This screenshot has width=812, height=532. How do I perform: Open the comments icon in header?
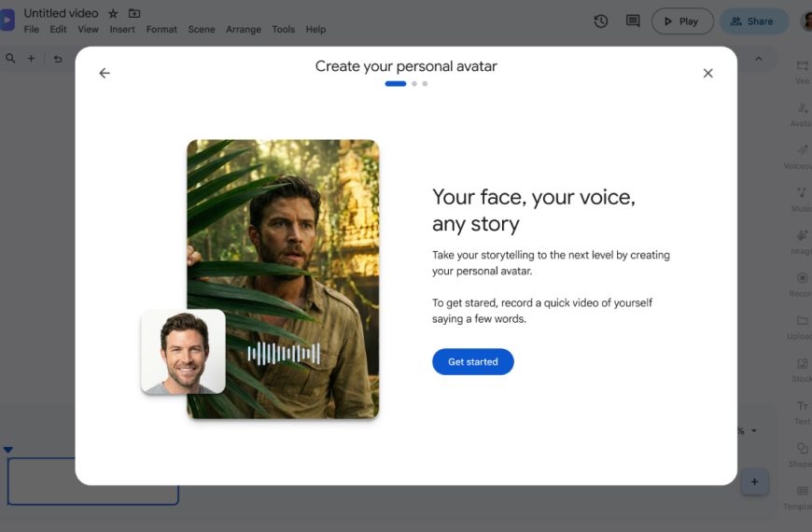pyautogui.click(x=633, y=21)
